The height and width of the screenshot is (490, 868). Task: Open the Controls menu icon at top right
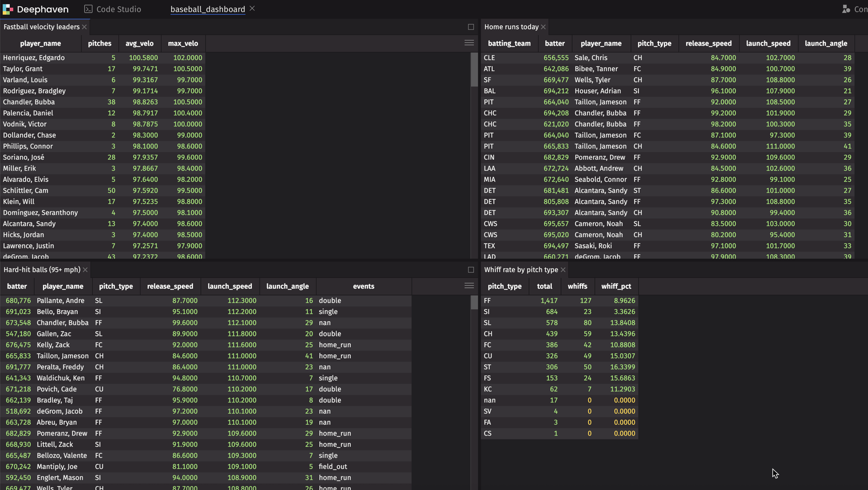(846, 9)
